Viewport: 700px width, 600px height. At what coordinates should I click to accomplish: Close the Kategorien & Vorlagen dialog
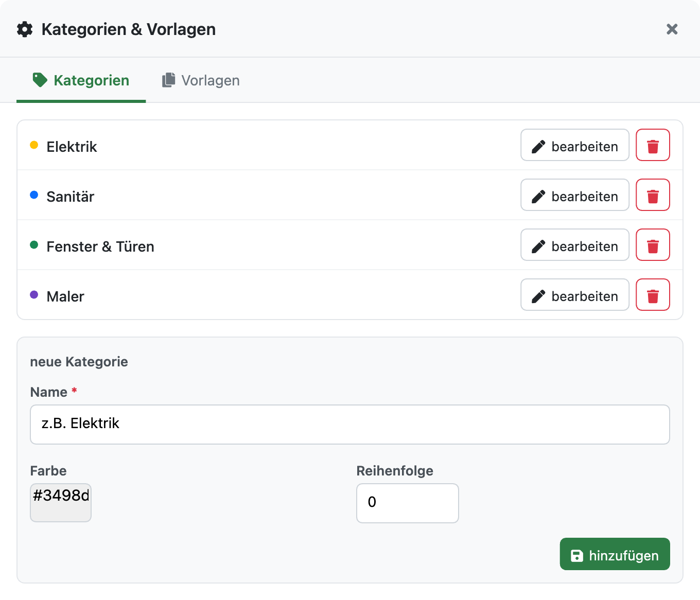click(672, 29)
